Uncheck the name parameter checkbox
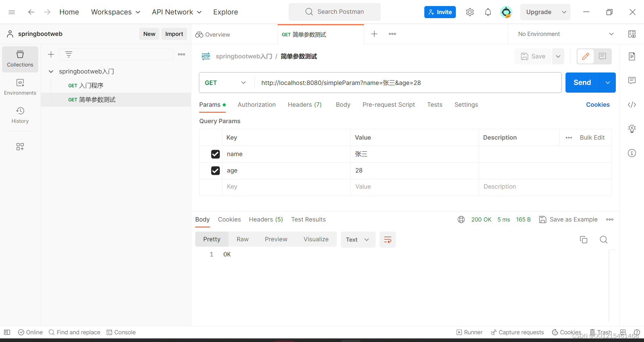644x342 pixels. tap(215, 154)
